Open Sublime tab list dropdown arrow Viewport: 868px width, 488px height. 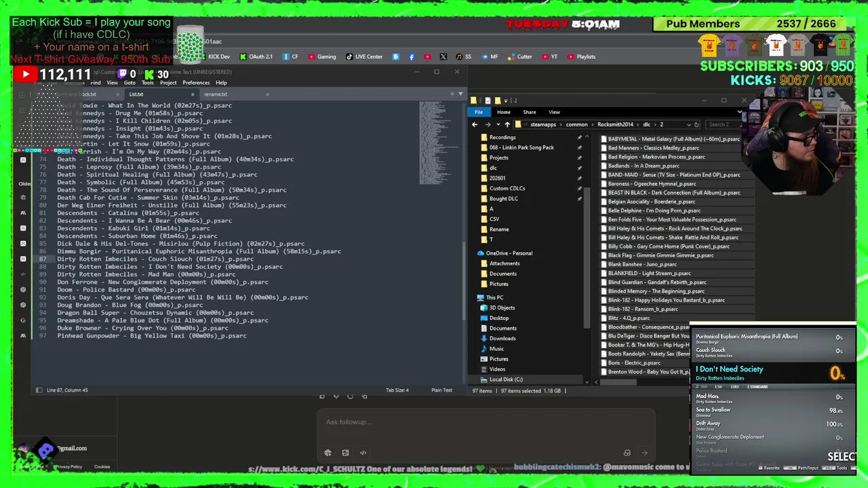coord(461,94)
